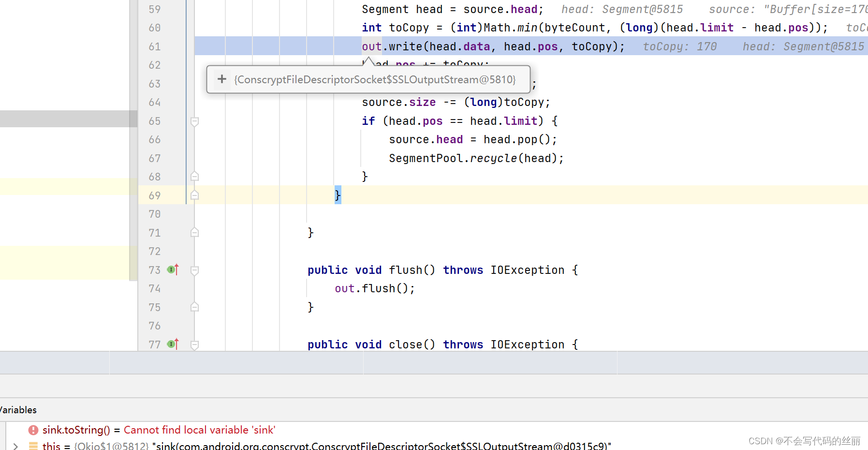Click 'source.head = head.pop();' on line 66
Image resolution: width=868 pixels, height=450 pixels.
pos(473,139)
